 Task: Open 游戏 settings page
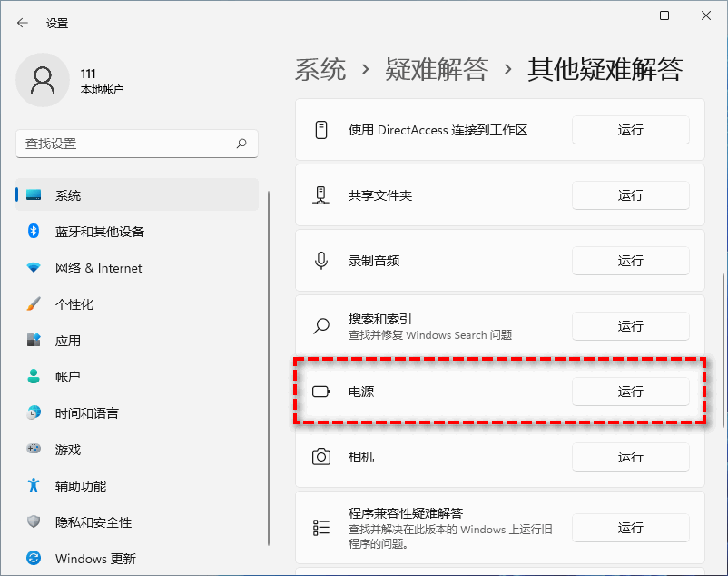68,450
